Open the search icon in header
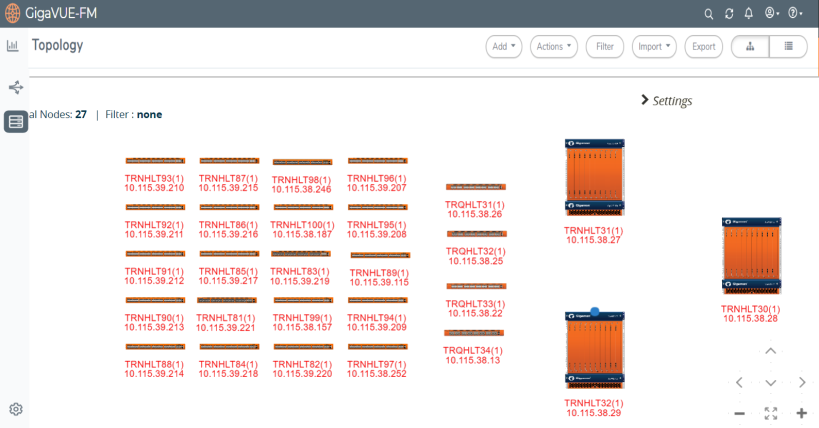Viewport: 819px width, 428px height. coord(709,13)
